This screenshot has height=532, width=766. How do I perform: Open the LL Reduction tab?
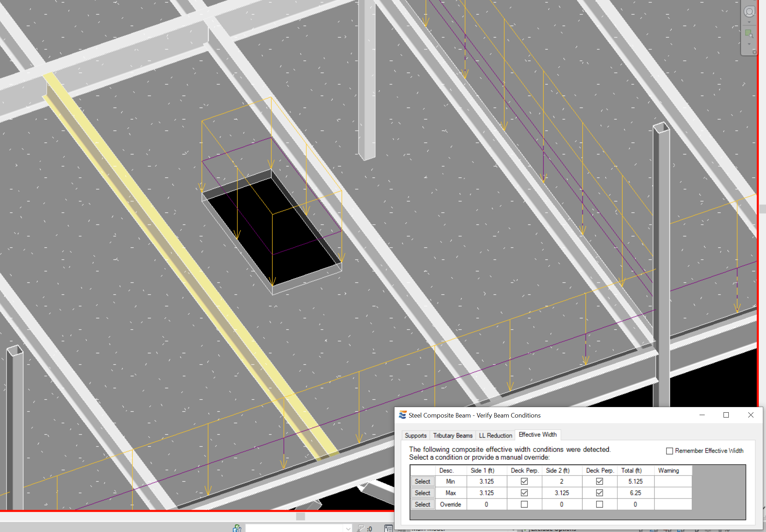tap(495, 435)
